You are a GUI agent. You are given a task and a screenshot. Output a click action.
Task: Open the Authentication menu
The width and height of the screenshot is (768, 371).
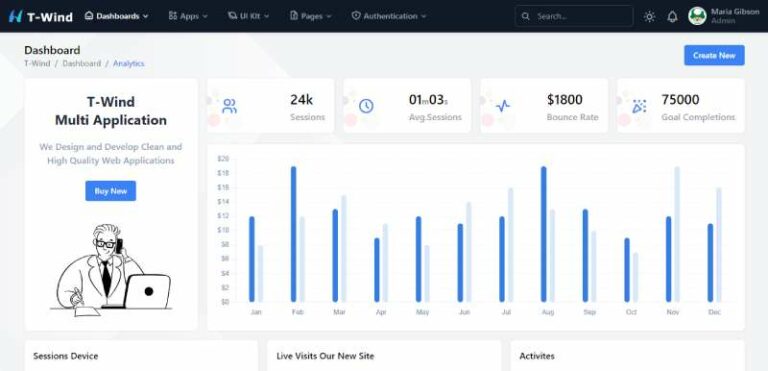tap(389, 16)
